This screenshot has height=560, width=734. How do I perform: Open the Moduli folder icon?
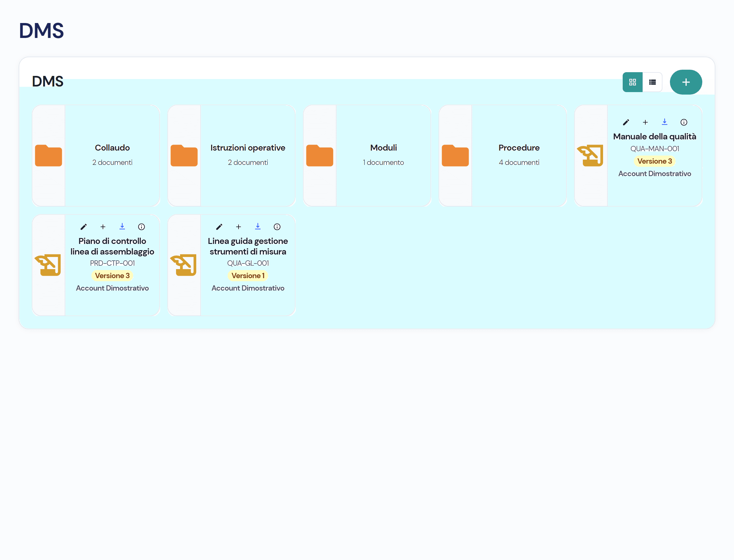tap(319, 156)
